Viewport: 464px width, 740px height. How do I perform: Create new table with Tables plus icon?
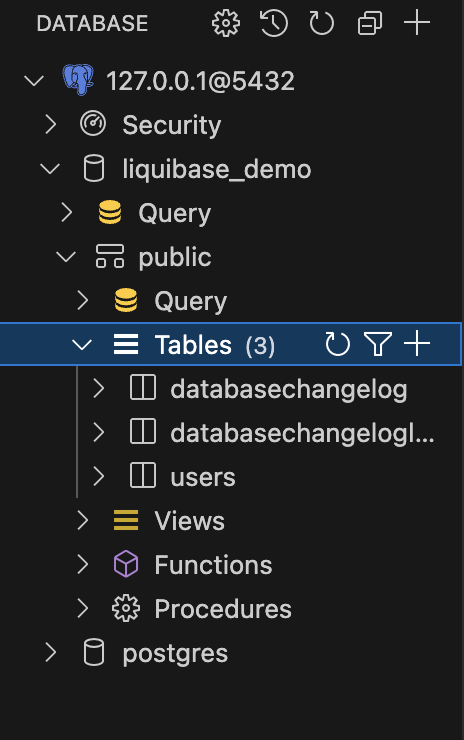(x=417, y=344)
